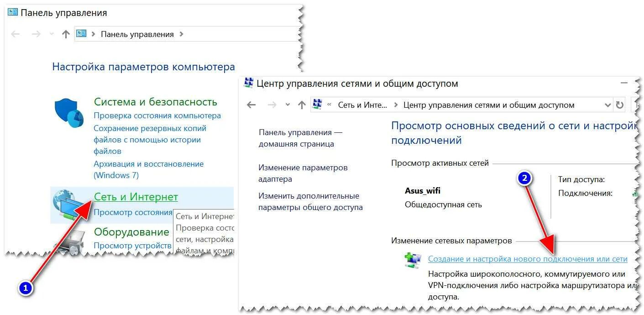Minimize the Network Center window
The image size is (644, 315).
[623, 83]
